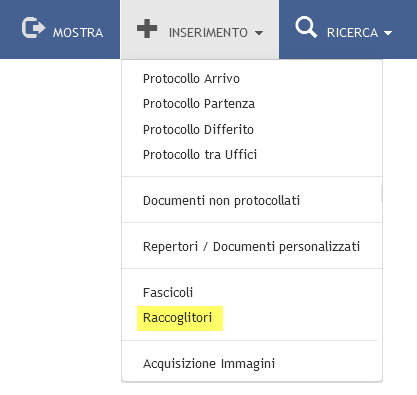
Task: Open the RICERCA menu label
Action: (x=352, y=33)
